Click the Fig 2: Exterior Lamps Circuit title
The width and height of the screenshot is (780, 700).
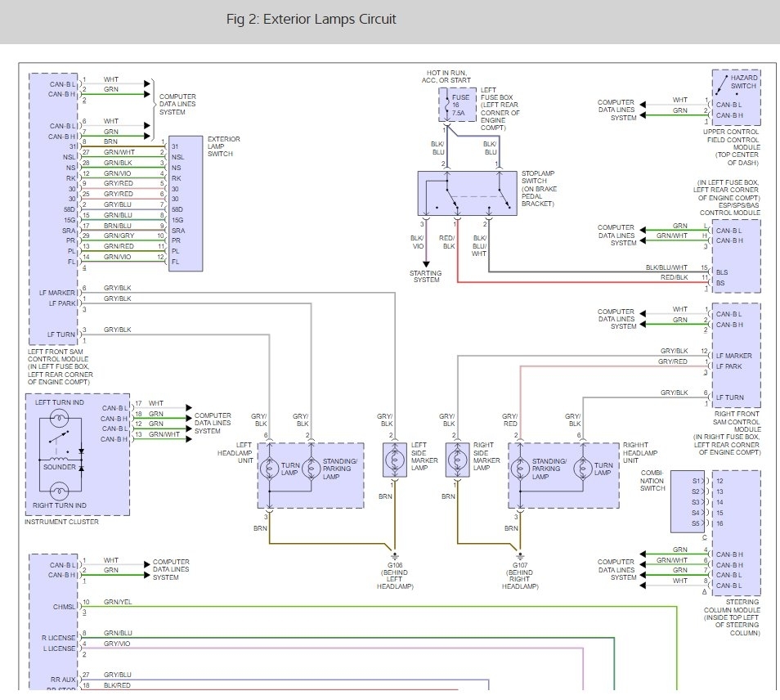[x=311, y=20]
